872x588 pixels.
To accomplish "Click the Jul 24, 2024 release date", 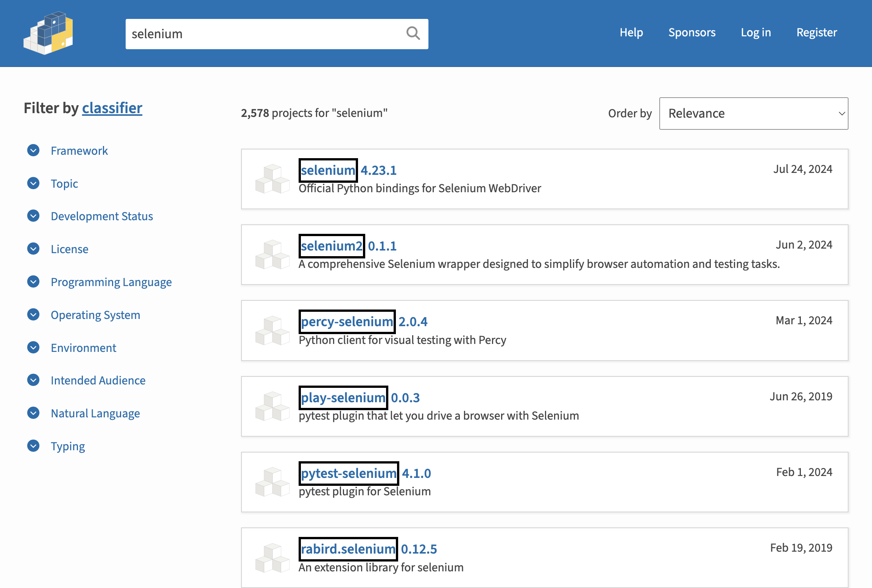I will coord(803,169).
